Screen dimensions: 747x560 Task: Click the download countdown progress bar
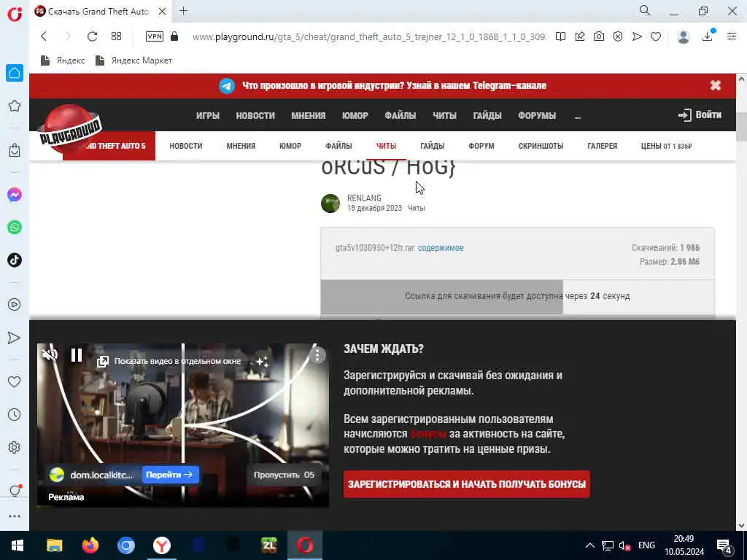(x=517, y=296)
